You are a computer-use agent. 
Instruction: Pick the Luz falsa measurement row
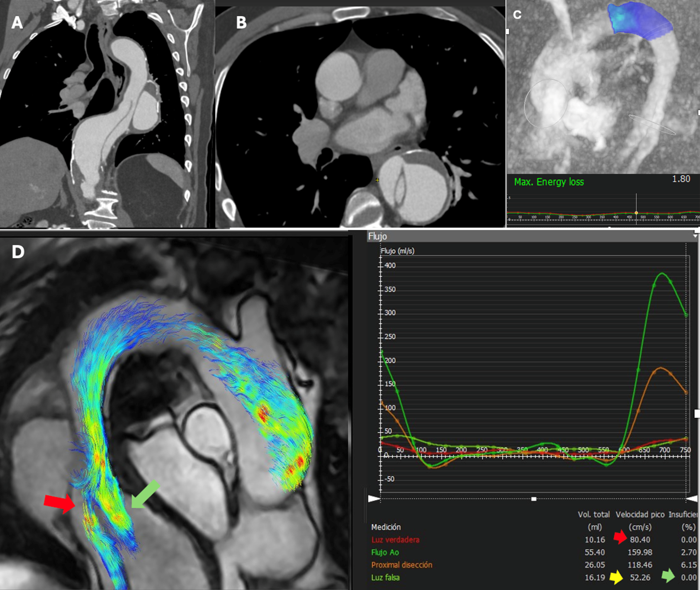coord(385,577)
